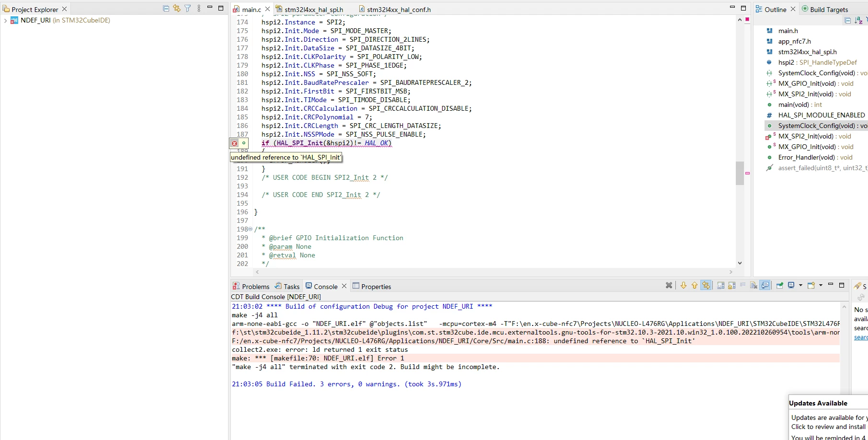Click the editor scroll-up arrow
This screenshot has height=440, width=868.
point(740,20)
